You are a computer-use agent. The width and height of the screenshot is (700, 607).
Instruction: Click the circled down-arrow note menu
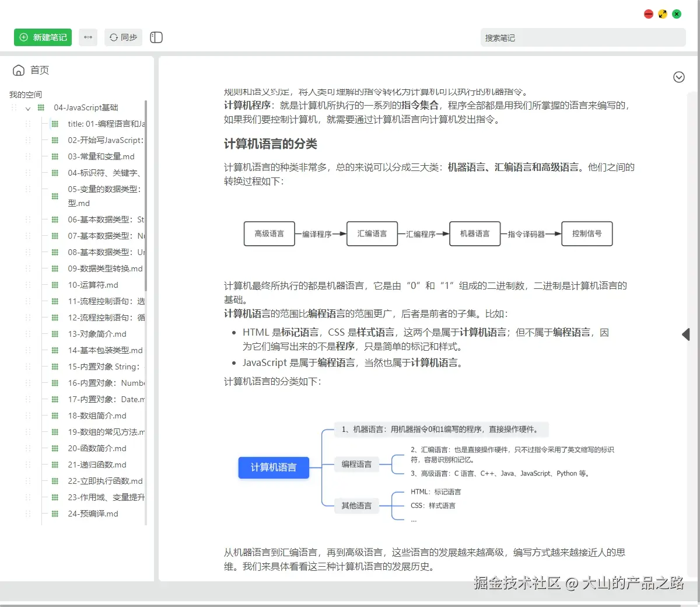[679, 77]
